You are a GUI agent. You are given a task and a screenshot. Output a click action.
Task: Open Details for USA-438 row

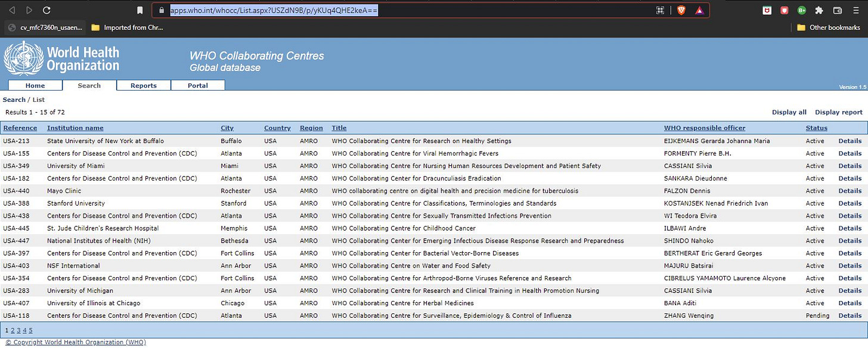(x=850, y=216)
